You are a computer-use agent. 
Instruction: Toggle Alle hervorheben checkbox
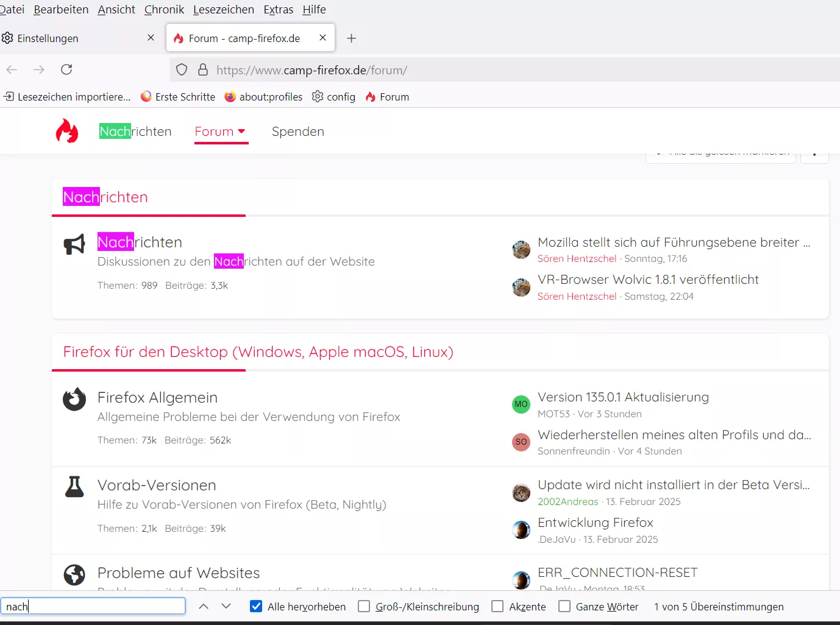(x=257, y=606)
